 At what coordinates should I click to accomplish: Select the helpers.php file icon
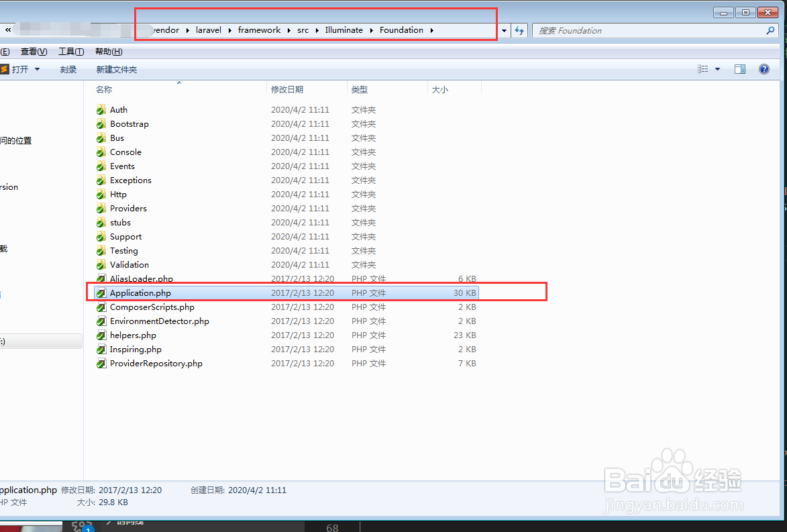tap(101, 335)
